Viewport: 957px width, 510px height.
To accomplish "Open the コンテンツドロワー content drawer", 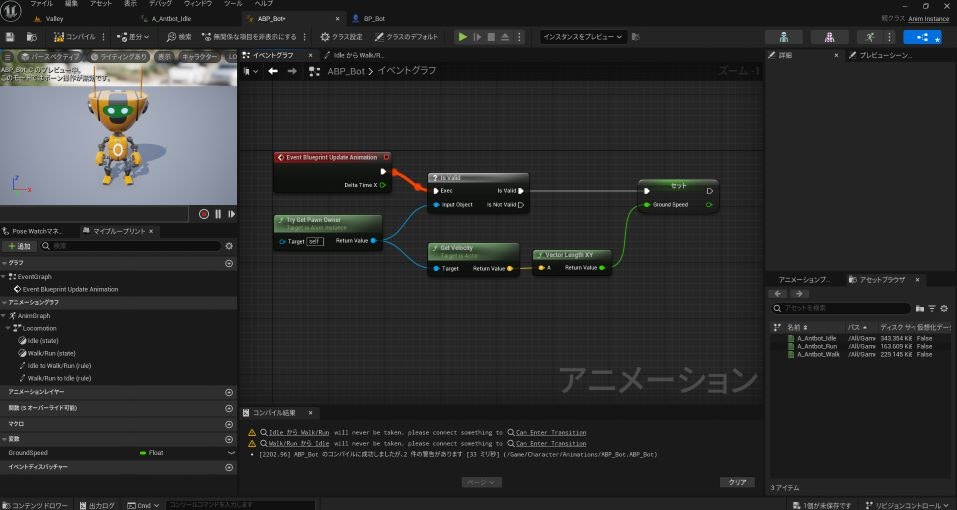I will [x=35, y=505].
